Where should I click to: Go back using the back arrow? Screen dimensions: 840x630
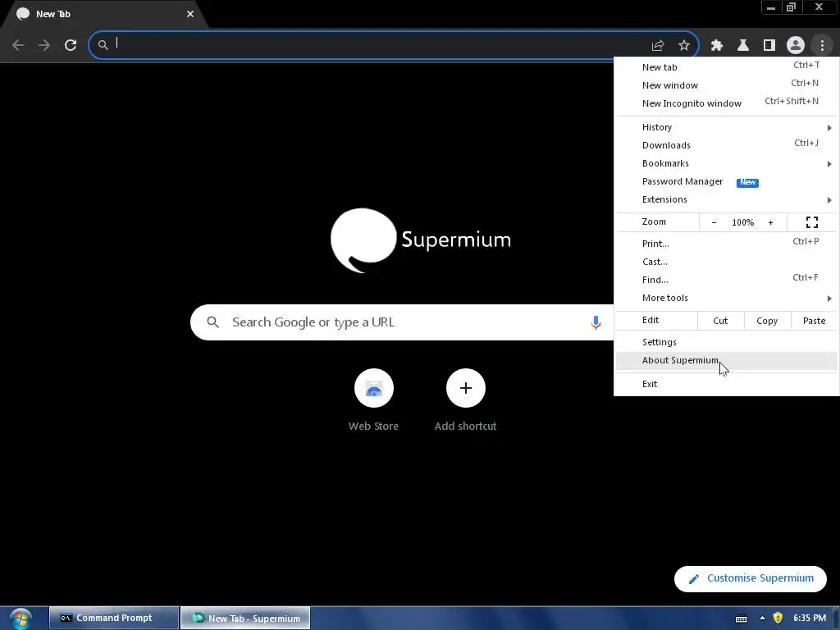pyautogui.click(x=18, y=45)
